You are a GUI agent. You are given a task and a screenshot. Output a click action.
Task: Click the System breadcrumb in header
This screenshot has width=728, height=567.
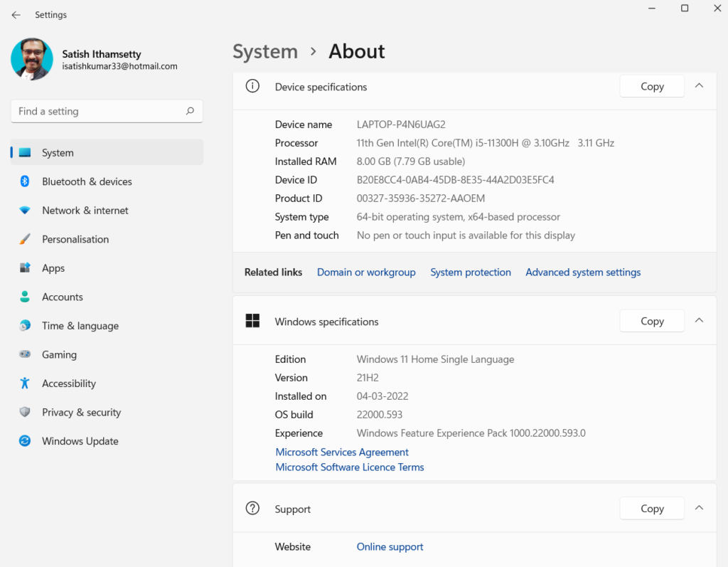(x=265, y=51)
